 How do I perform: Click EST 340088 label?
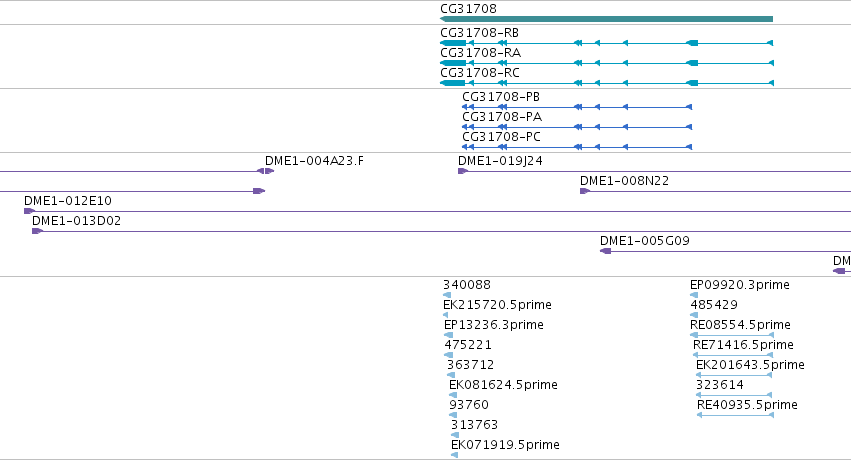(467, 285)
